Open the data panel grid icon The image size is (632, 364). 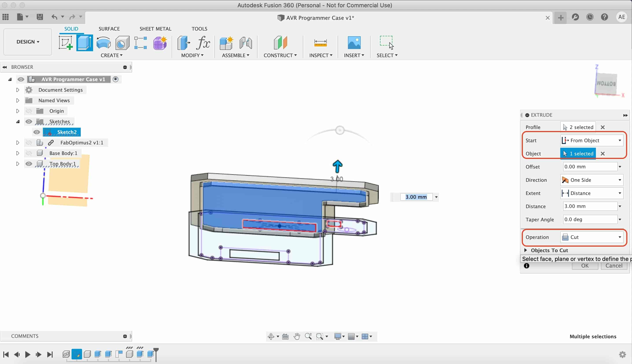[x=6, y=17]
